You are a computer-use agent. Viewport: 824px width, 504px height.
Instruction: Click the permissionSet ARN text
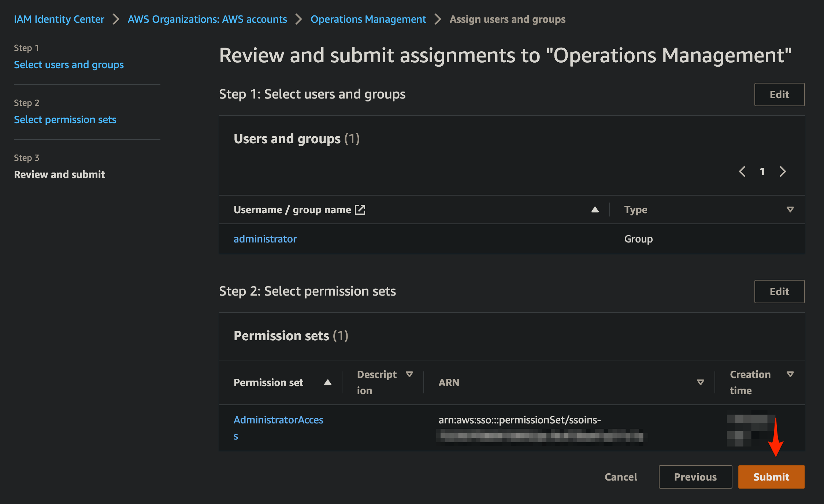[520, 420]
